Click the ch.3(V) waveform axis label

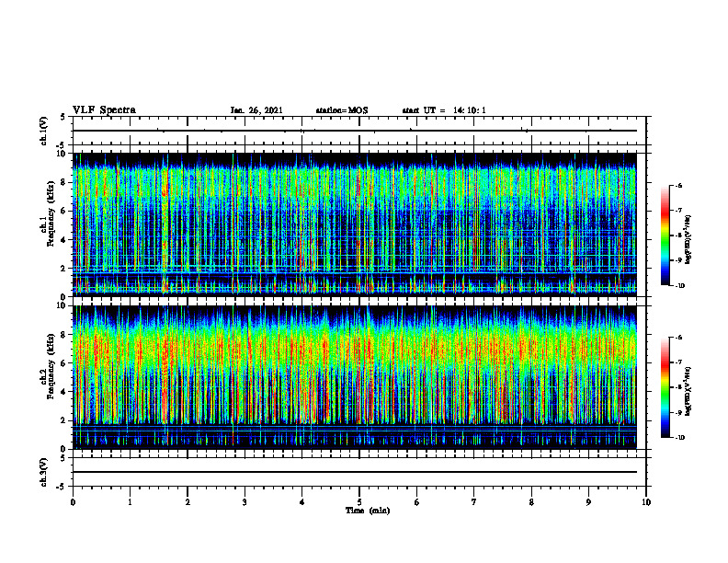(x=43, y=472)
